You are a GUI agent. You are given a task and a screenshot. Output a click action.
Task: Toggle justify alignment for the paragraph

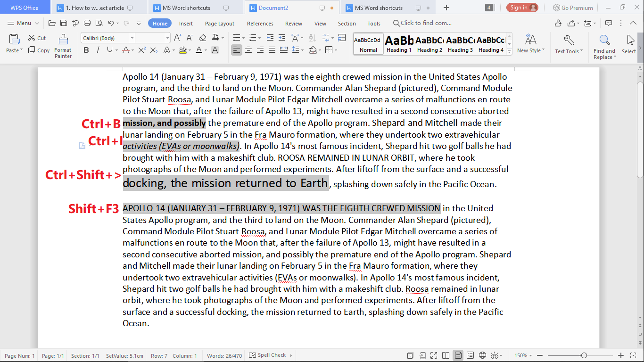pos(272,50)
